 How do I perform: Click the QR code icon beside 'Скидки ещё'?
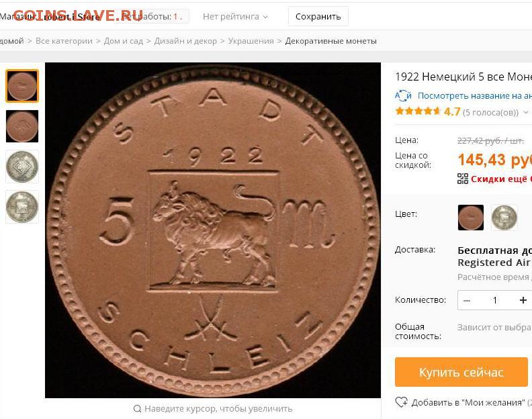point(463,179)
